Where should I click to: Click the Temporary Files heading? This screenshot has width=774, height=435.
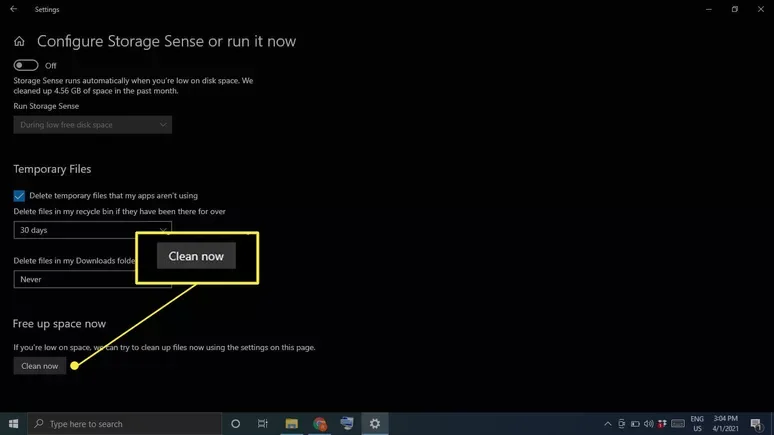52,169
